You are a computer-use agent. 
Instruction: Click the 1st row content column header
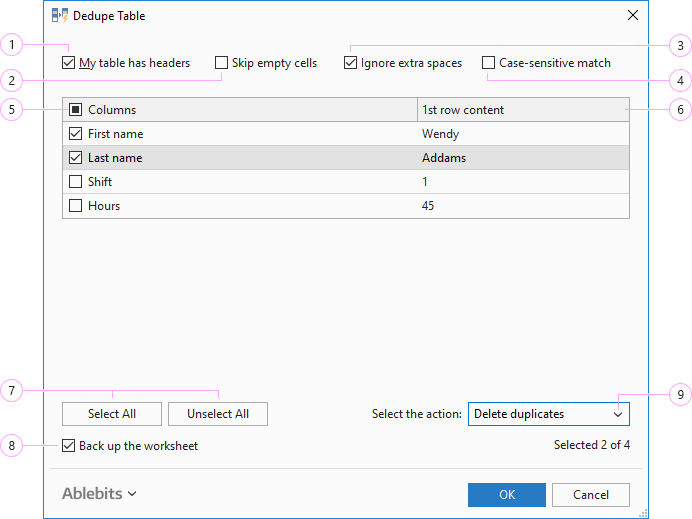[x=523, y=109]
